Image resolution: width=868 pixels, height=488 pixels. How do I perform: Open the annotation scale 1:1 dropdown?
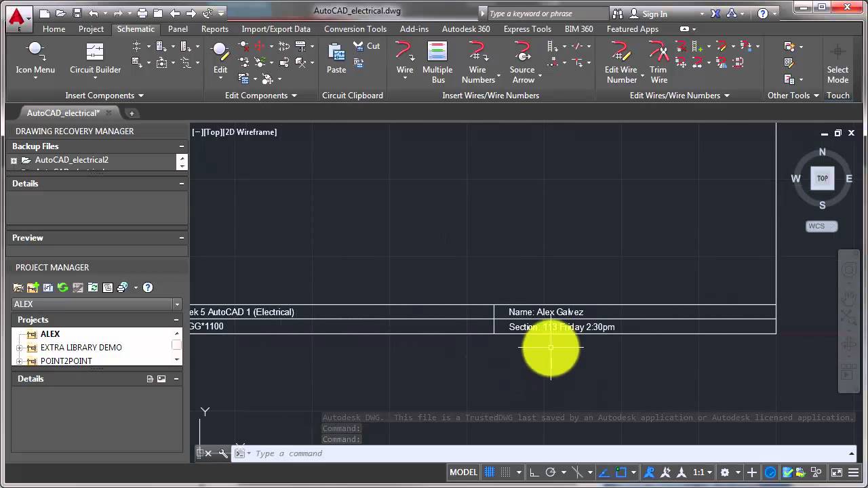pyautogui.click(x=703, y=472)
